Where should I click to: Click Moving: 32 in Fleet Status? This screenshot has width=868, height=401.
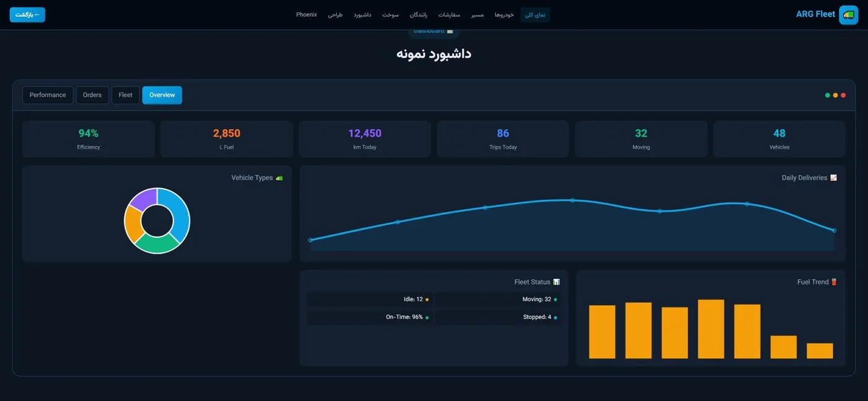click(498, 300)
